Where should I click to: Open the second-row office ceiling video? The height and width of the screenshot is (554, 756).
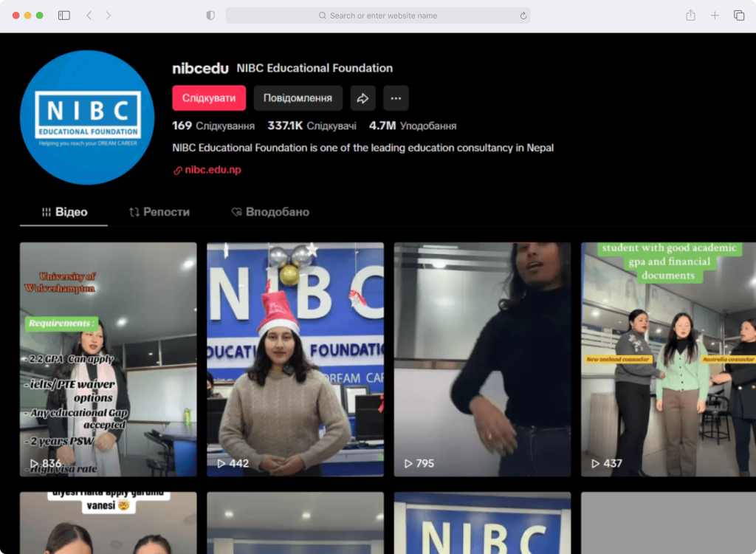point(295,523)
